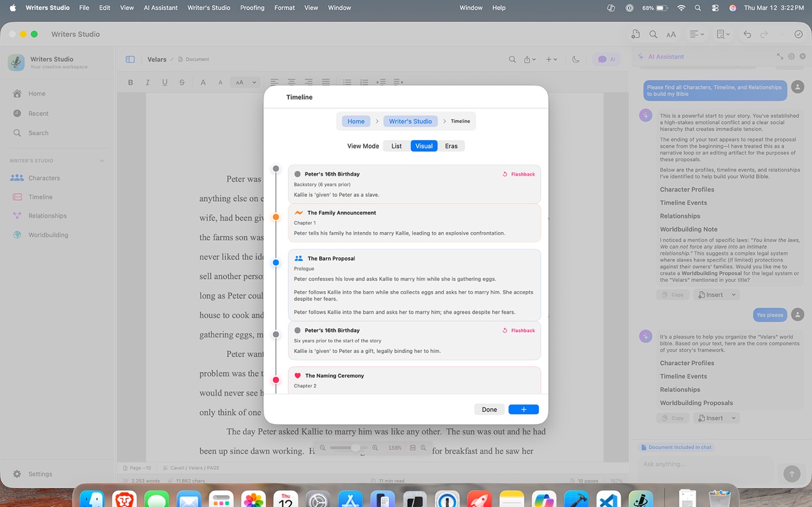
Task: Click the AA text size icon in the title bar
Action: tap(671, 35)
